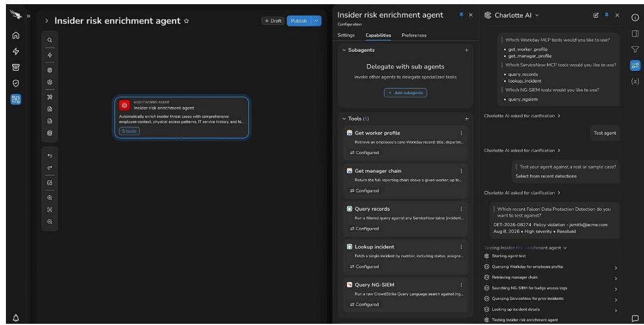Expand Retrieving manager chain step
Image resolution: width=644 pixels, height=325 pixels.
point(615,279)
